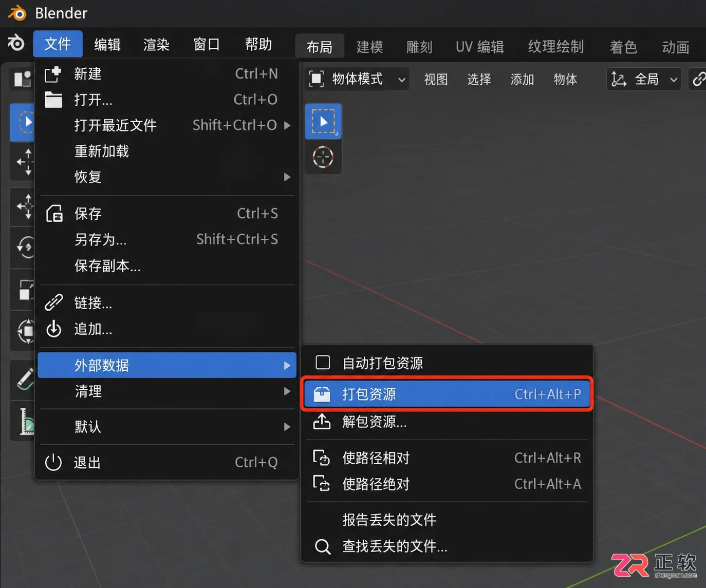This screenshot has height=588, width=706.
Task: Switch to the 着色 workspace tab
Action: click(623, 47)
